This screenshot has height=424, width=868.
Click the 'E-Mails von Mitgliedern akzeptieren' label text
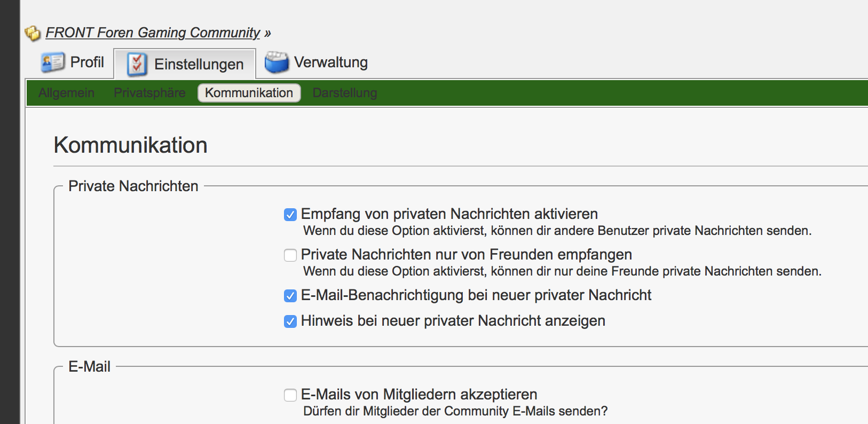419,395
